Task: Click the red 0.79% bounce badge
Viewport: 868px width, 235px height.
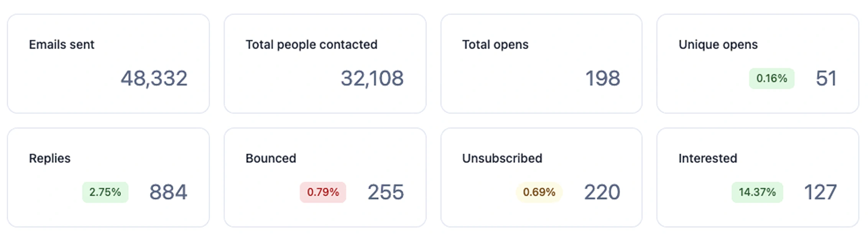Action: 323,192
